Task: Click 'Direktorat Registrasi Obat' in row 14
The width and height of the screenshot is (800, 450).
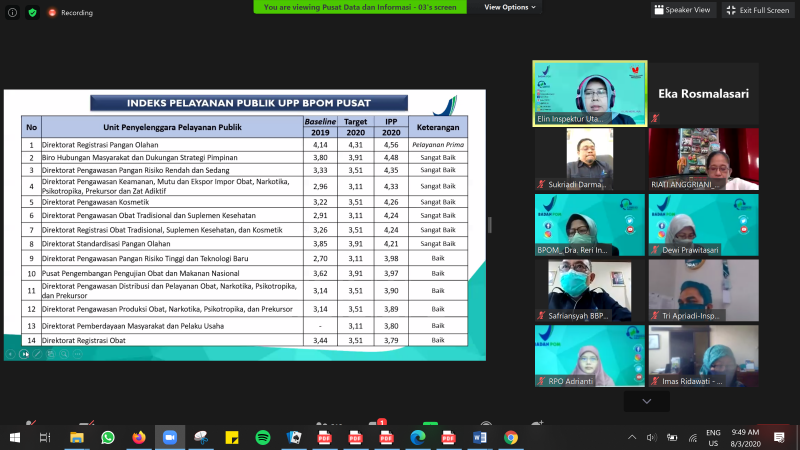Action: [x=84, y=340]
